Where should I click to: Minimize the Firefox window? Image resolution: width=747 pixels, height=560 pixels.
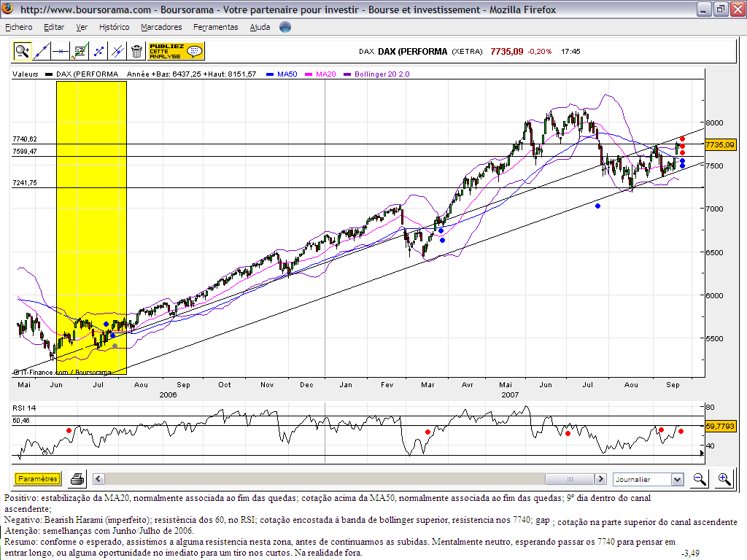(x=704, y=9)
